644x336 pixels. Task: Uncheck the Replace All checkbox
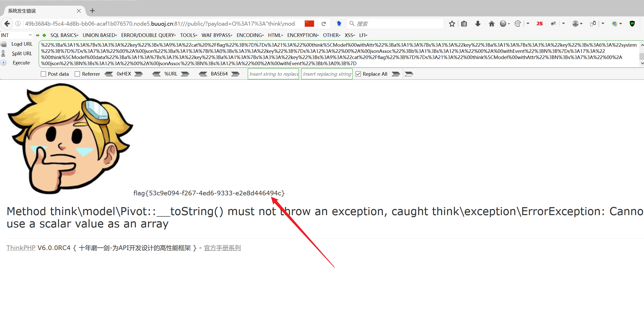tap(358, 74)
